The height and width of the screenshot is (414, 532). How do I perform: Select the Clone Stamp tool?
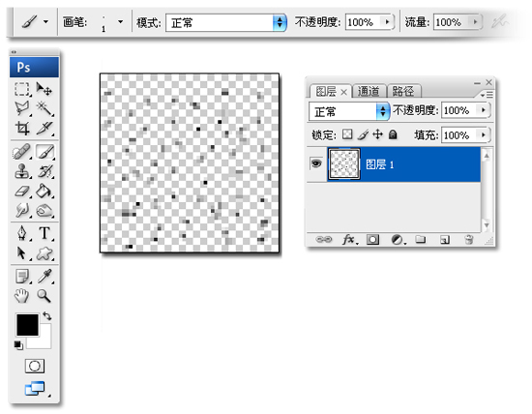(22, 170)
